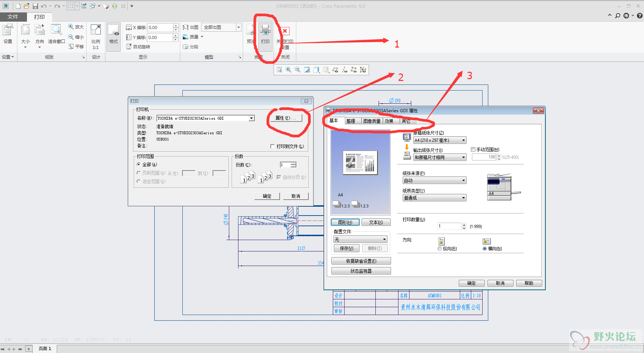The image size is (644, 353).
Task: Toggle plane display icon in graphics toolbar
Action: coord(335,70)
